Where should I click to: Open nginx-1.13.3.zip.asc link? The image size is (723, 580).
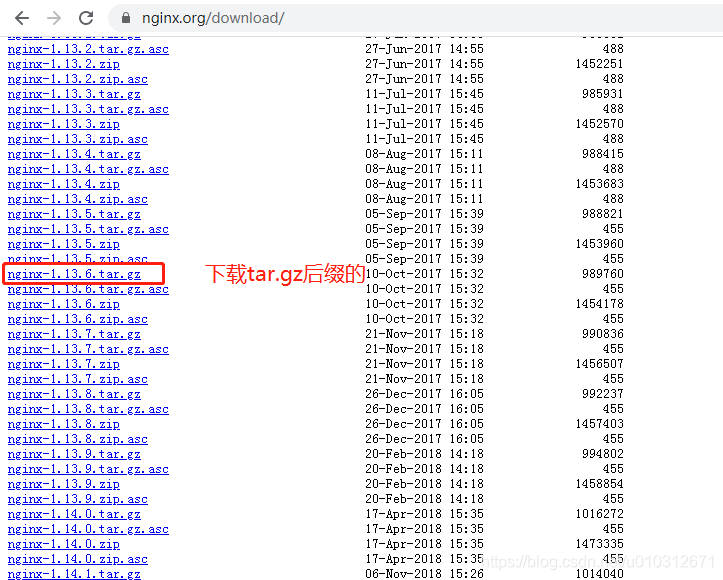tap(77, 139)
